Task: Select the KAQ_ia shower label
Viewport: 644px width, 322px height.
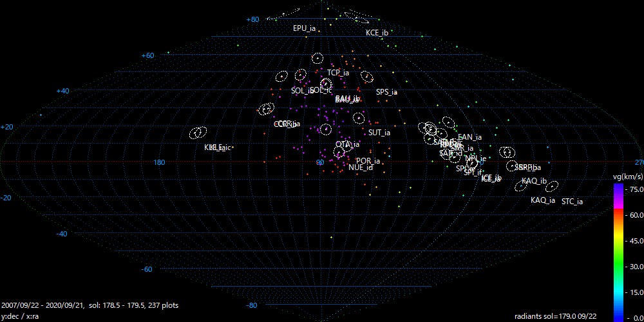Action: point(542,200)
